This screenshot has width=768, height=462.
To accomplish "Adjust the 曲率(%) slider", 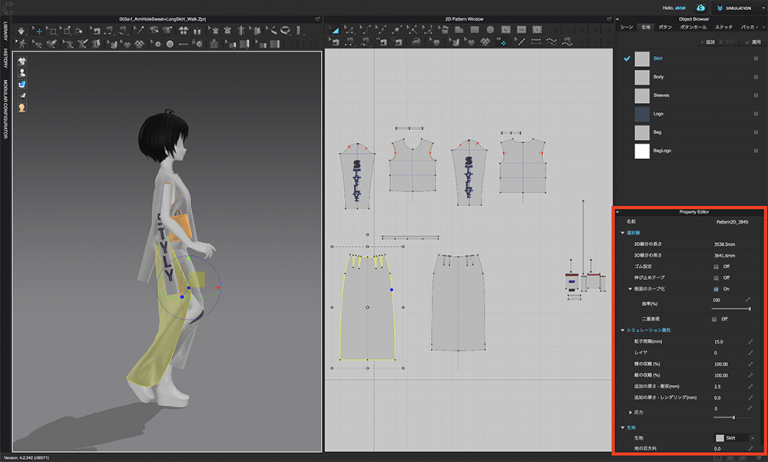I will pyautogui.click(x=731, y=309).
